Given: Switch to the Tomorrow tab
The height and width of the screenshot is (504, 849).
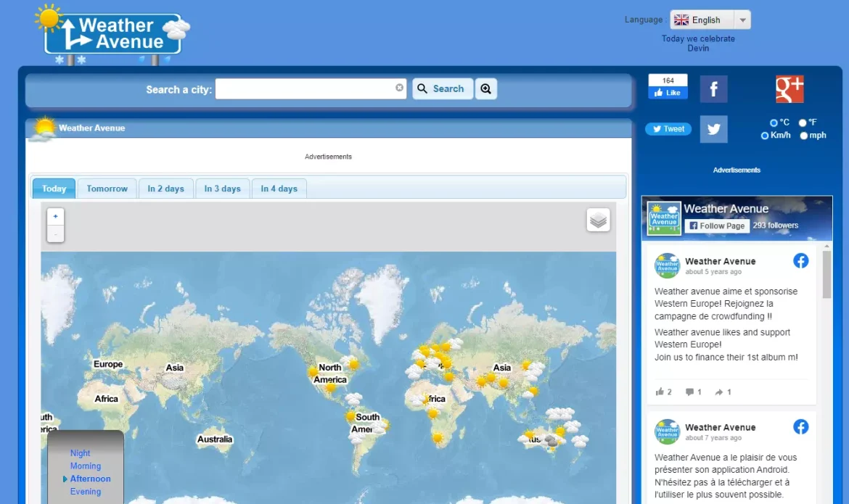Looking at the screenshot, I should [107, 189].
